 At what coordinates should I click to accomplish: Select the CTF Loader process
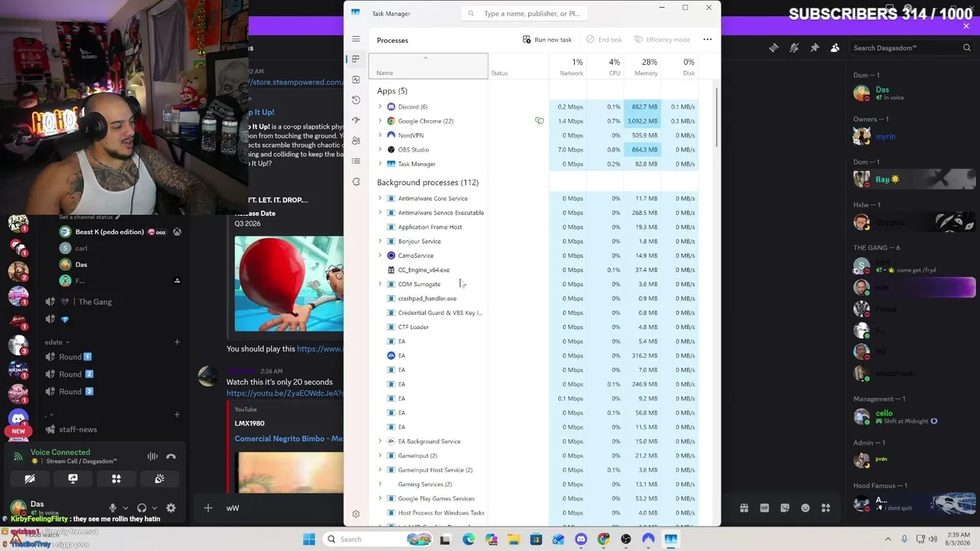413,327
